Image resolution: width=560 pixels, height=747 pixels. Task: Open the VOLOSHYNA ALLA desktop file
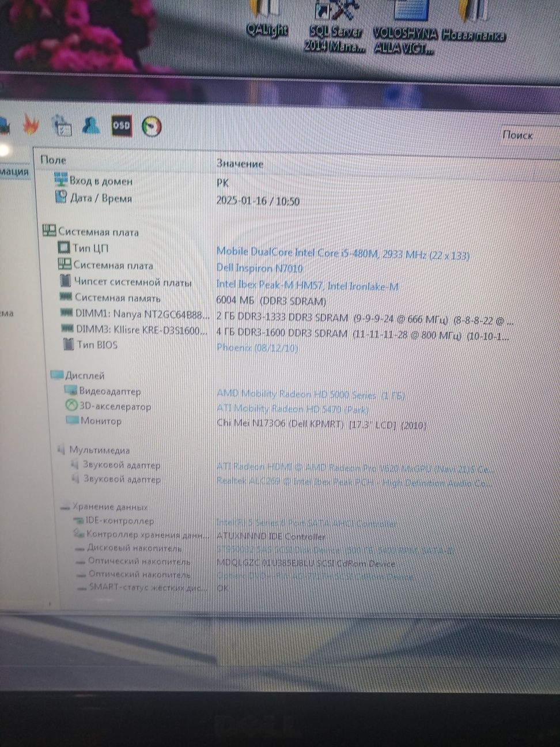point(405,27)
